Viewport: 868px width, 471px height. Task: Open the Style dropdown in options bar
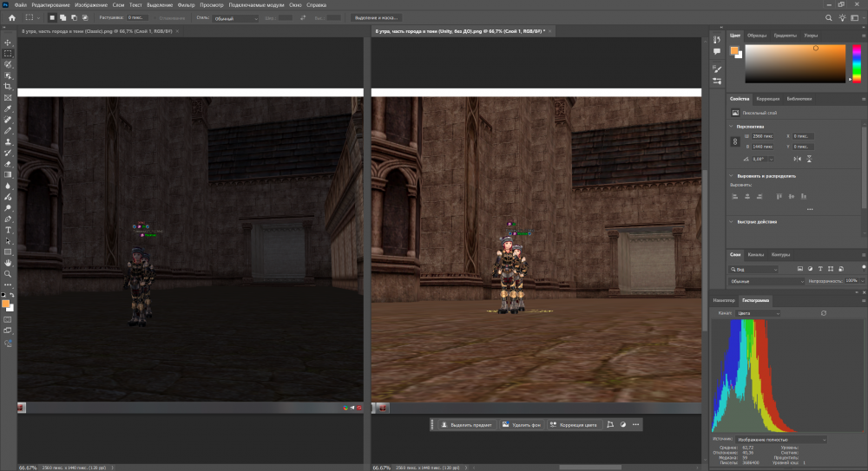click(x=235, y=18)
